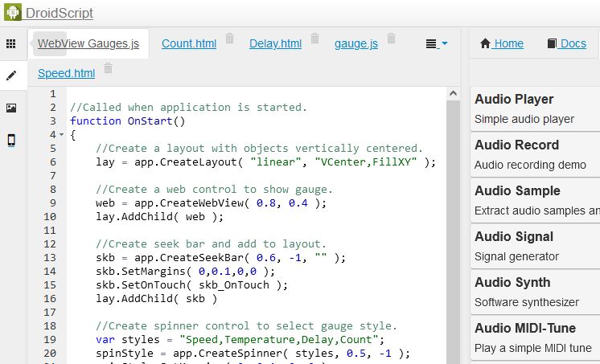
Task: Delete Speed.html using its trash icon
Action: coord(109,68)
